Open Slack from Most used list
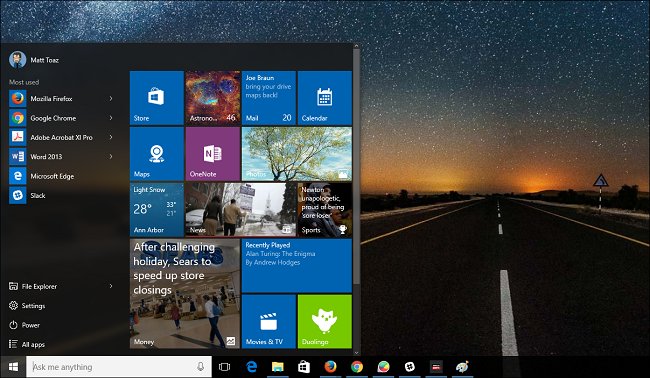Viewport: 650px width, 378px height. [61, 196]
